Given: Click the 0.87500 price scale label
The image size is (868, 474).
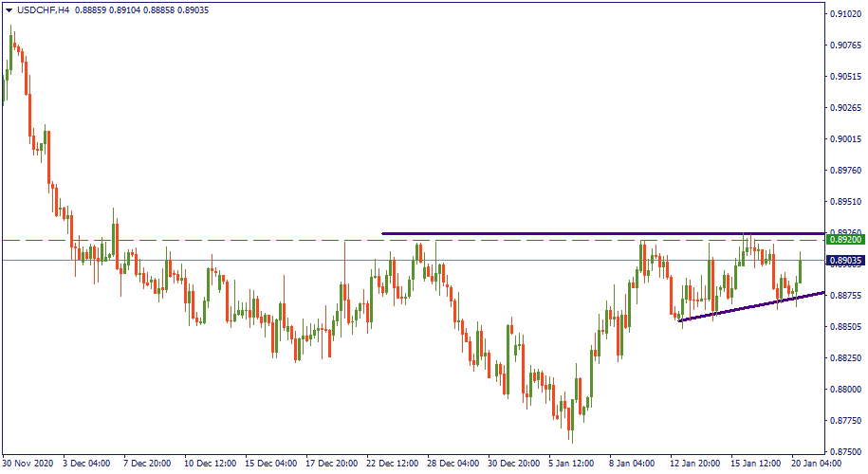Looking at the screenshot, I should point(843,451).
